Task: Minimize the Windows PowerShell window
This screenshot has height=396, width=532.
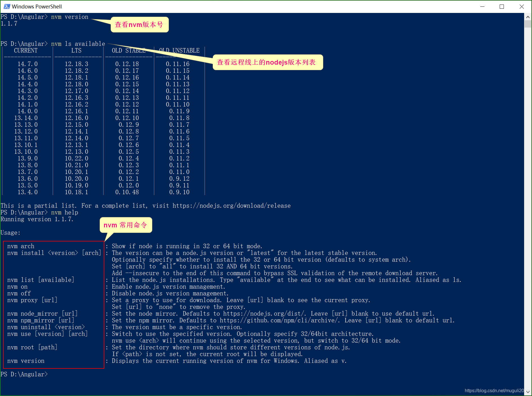Action: tap(482, 6)
